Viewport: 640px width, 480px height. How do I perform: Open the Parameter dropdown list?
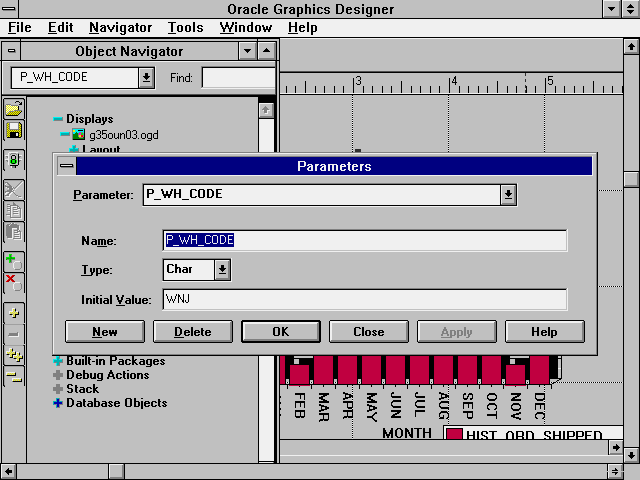coord(509,194)
